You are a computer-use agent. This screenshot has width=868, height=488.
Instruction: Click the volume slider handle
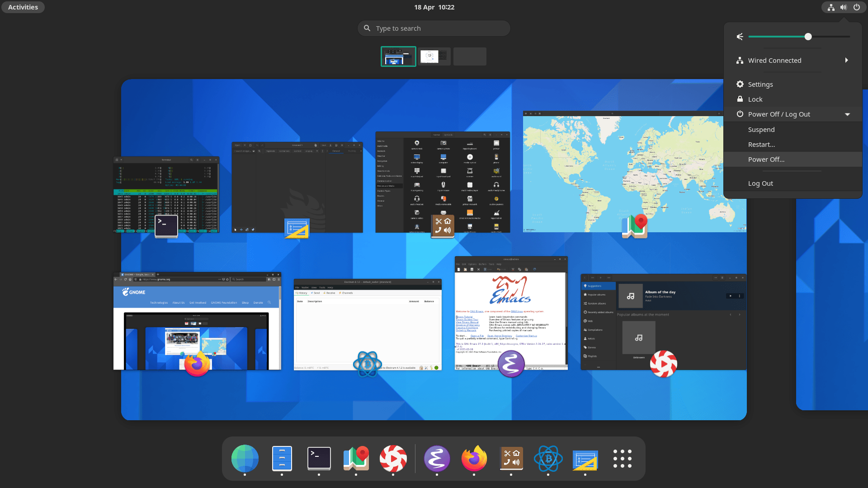tap(808, 37)
